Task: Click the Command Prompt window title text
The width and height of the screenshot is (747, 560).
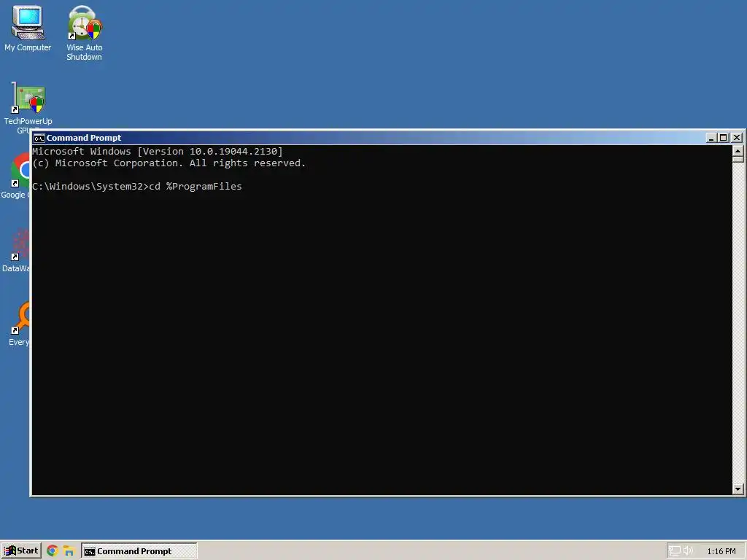Action: [x=84, y=138]
